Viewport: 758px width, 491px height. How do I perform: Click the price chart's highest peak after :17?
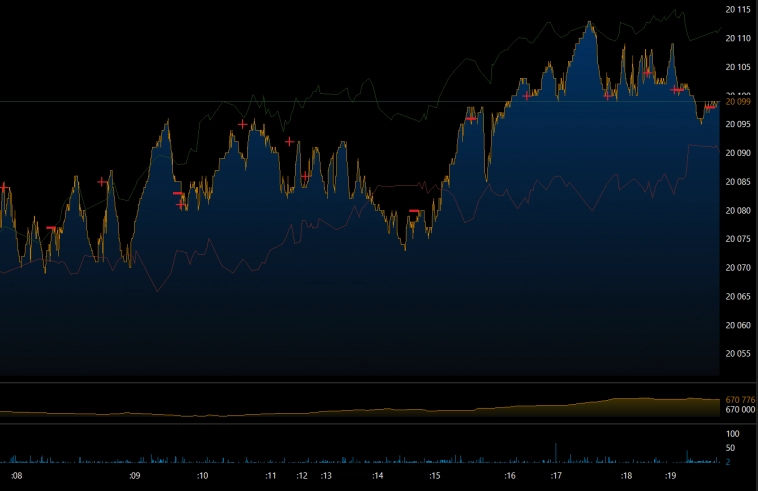pyautogui.click(x=590, y=24)
